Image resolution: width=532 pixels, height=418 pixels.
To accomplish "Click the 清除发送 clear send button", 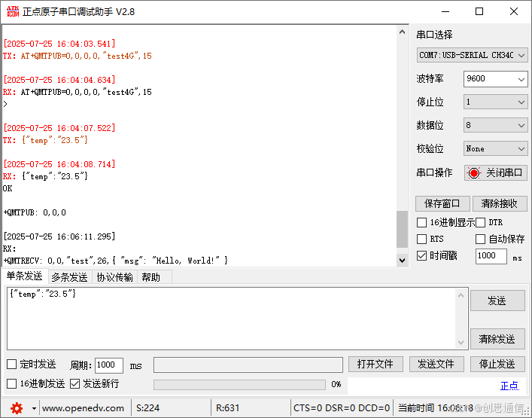I will [x=497, y=339].
